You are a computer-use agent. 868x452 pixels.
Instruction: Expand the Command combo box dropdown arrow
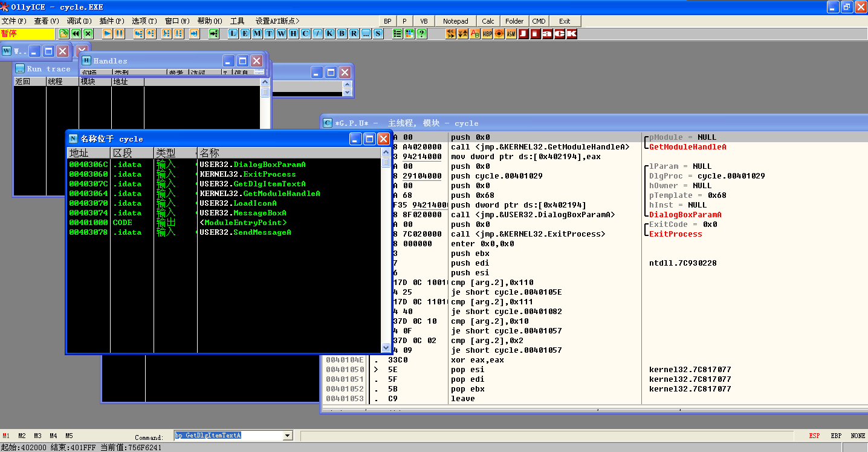[x=287, y=436]
